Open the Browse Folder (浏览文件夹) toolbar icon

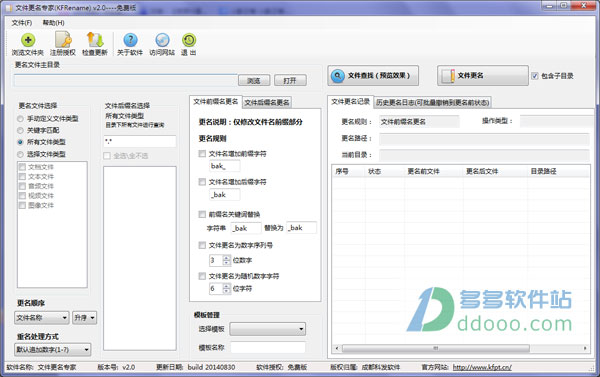(x=28, y=44)
